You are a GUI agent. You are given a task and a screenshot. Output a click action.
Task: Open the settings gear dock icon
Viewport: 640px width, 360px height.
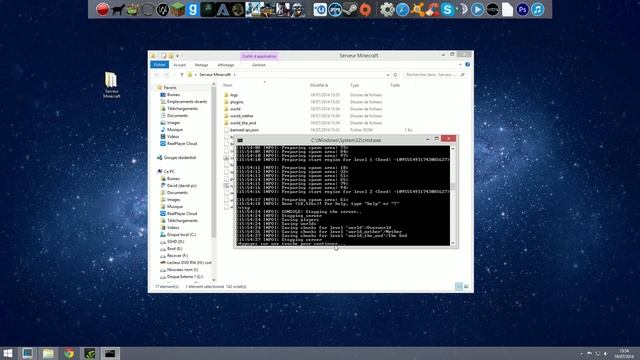coord(387,9)
